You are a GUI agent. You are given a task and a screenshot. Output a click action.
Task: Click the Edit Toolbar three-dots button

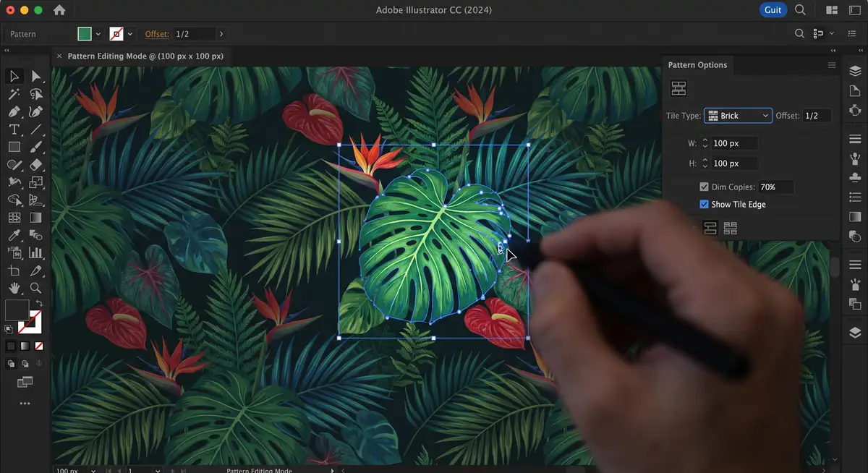click(25, 404)
